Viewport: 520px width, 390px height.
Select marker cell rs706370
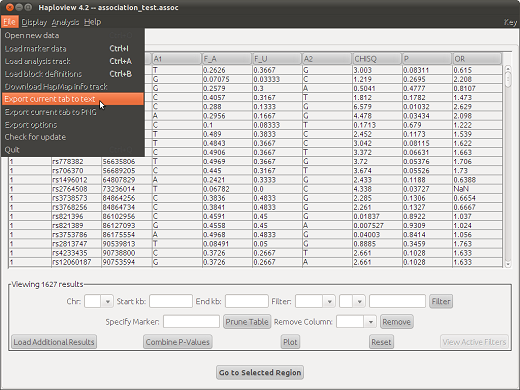point(76,171)
